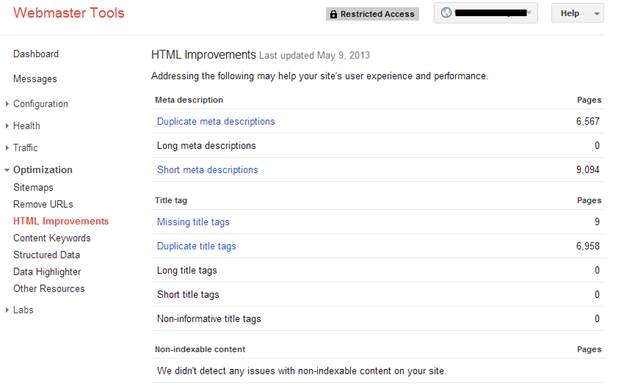Open Data Highlighter page
This screenshot has height=391, width=624.
point(47,272)
